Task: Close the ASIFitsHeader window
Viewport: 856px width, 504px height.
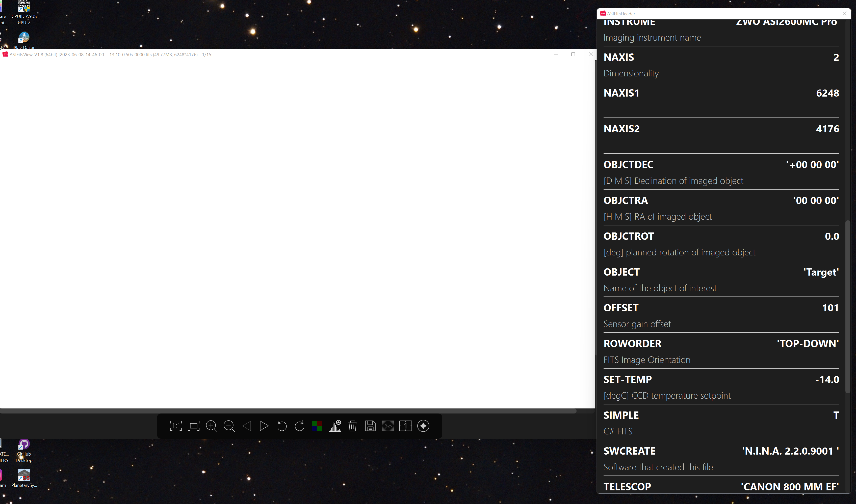Action: tap(845, 14)
